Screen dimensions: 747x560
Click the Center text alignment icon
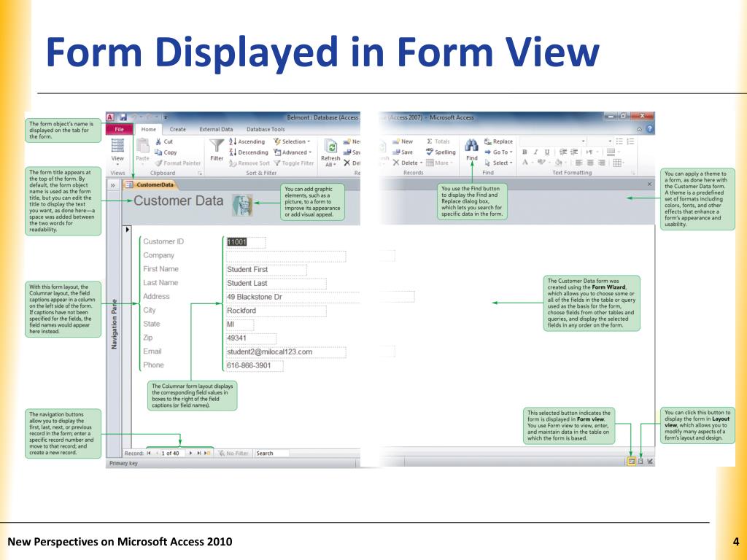tap(590, 163)
